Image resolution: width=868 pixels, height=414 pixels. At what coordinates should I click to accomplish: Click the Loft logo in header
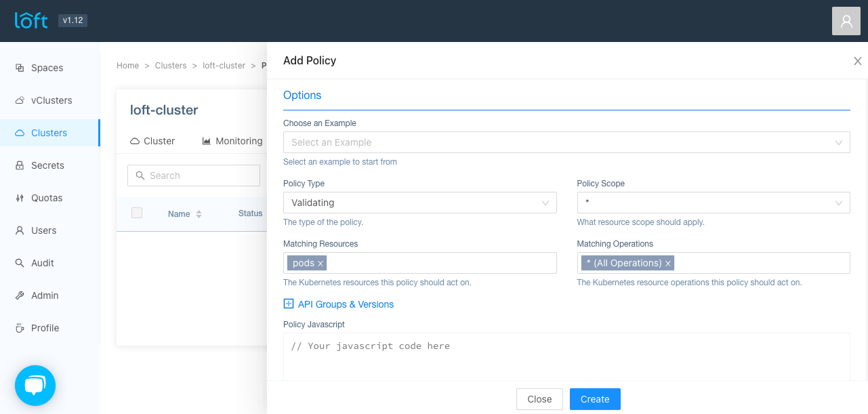(x=31, y=20)
